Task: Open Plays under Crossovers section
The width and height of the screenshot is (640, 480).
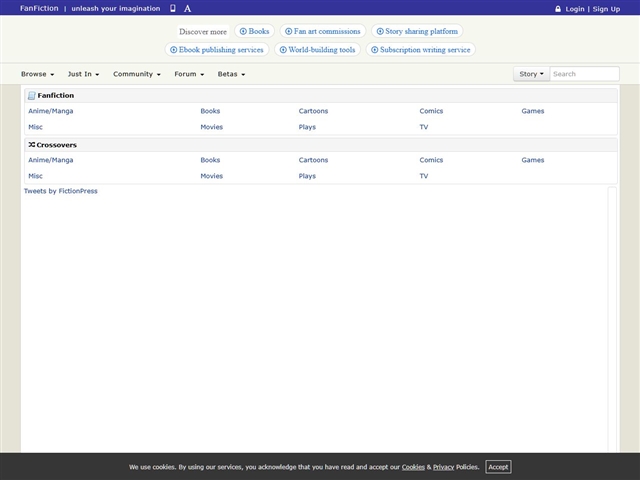Action: (307, 176)
